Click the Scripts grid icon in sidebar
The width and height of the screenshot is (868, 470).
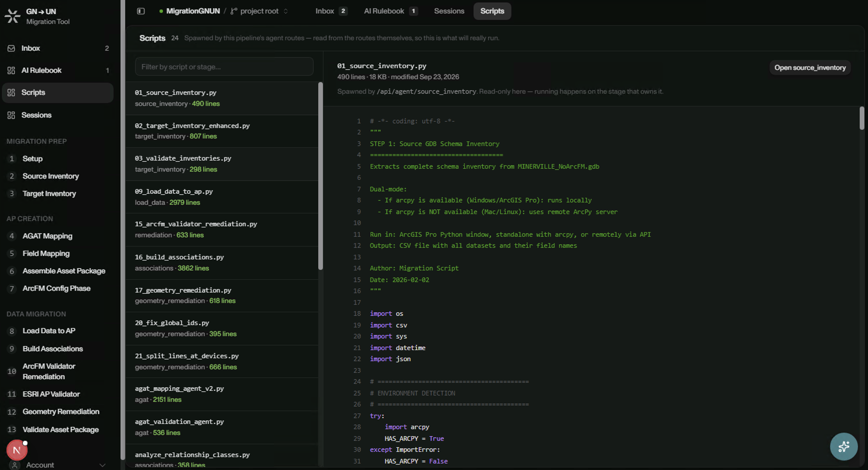click(x=11, y=92)
